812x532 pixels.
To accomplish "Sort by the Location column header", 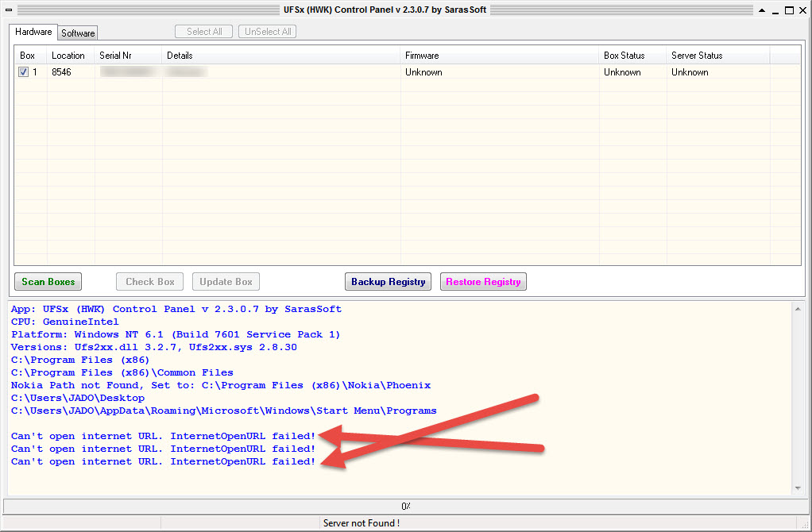I will [71, 56].
